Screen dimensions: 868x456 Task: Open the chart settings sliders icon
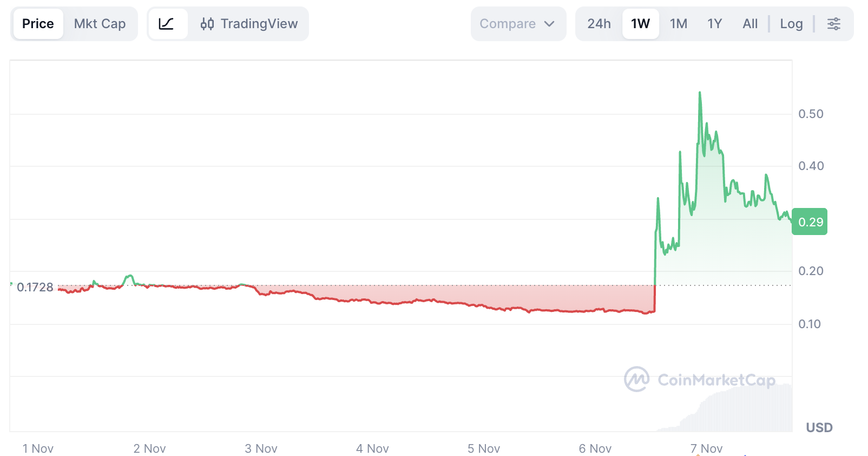click(834, 23)
